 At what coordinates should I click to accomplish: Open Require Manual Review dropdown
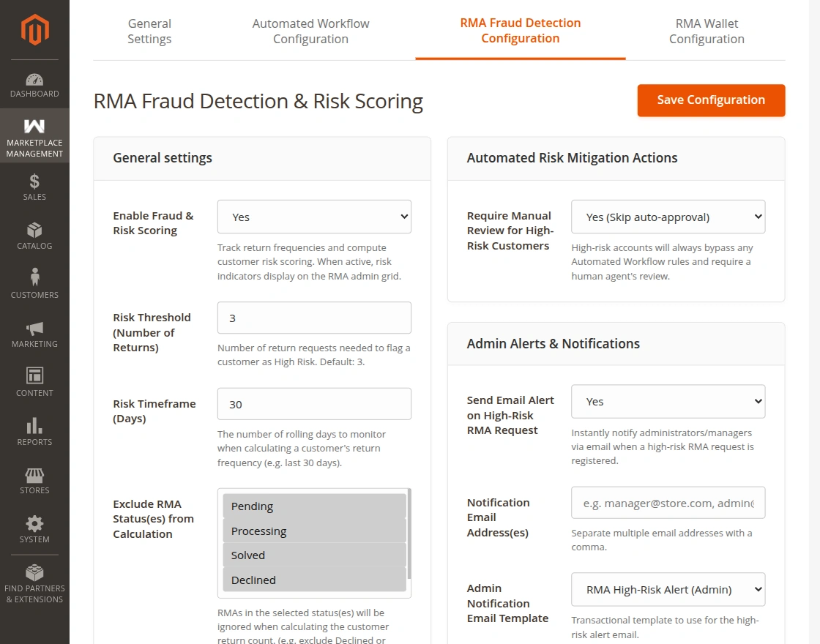click(668, 217)
